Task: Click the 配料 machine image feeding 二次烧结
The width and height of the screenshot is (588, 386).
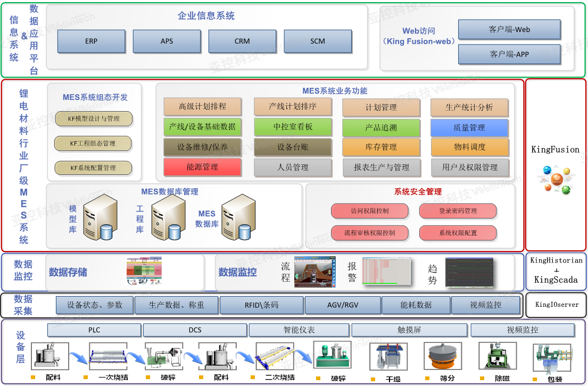Action: tap(218, 356)
